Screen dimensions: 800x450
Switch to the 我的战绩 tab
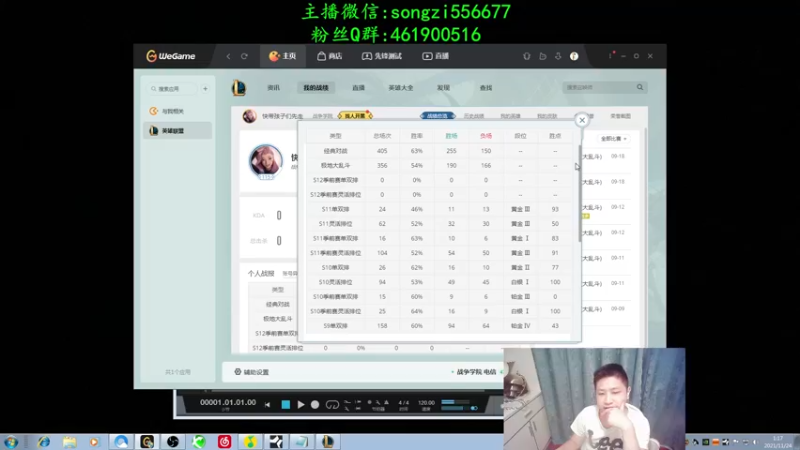coord(316,88)
